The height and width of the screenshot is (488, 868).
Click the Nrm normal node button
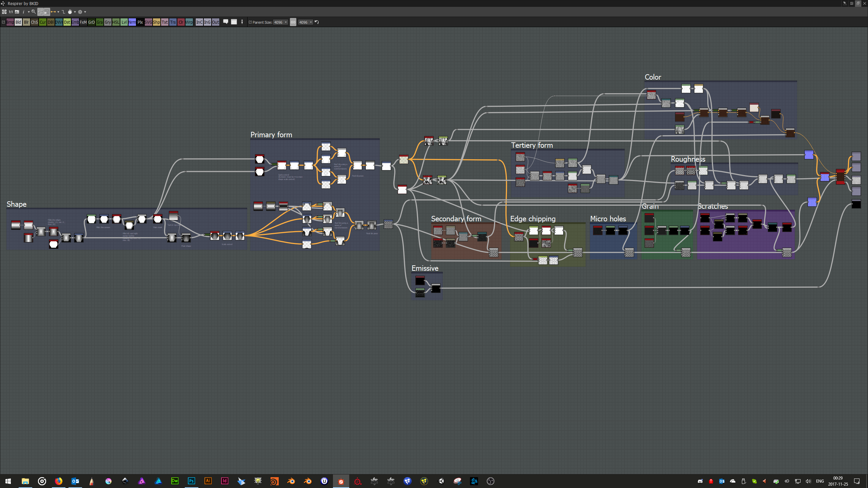pos(132,22)
